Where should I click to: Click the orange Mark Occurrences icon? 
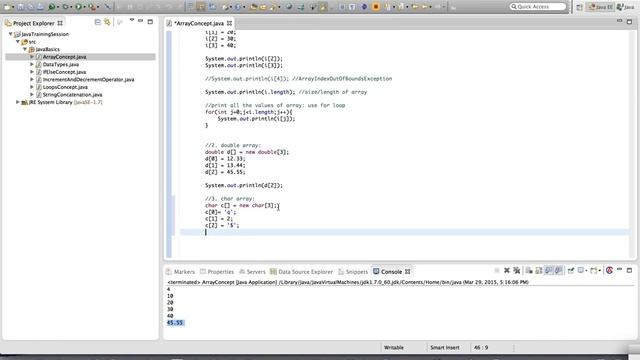323,7
